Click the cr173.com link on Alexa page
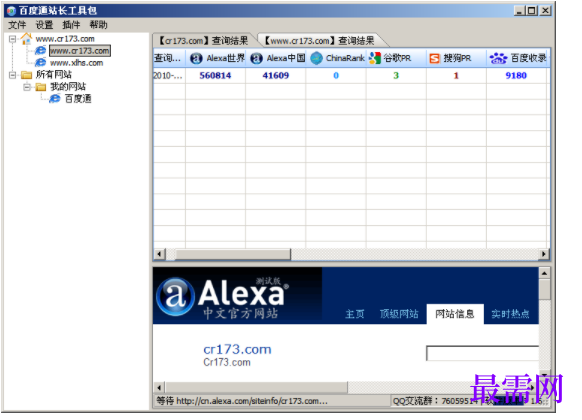The image size is (582, 420). 237,349
